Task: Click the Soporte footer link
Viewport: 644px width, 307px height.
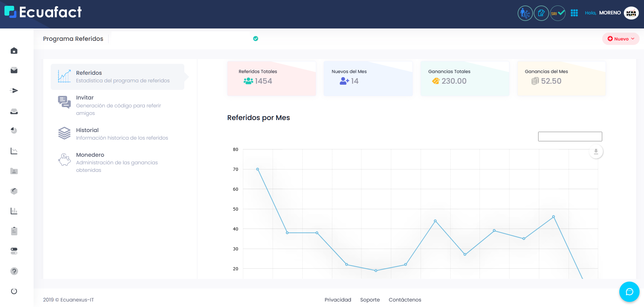Action: coord(370,300)
